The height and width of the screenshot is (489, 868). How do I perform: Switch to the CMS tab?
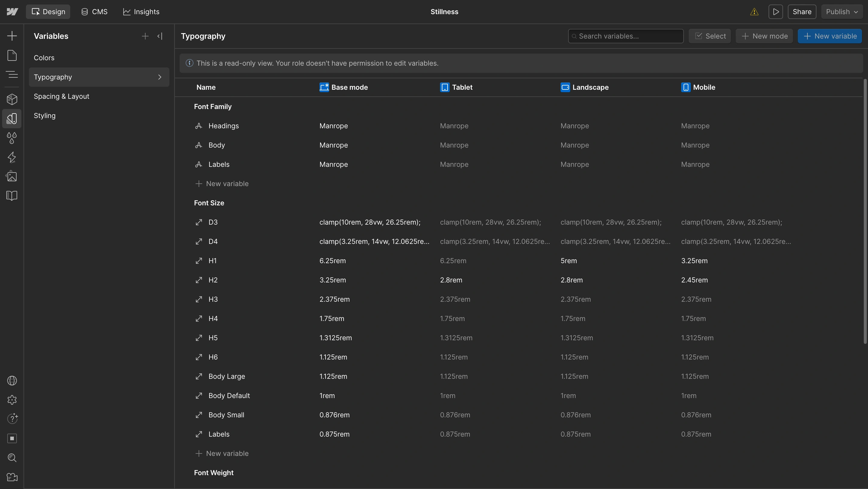click(x=94, y=12)
